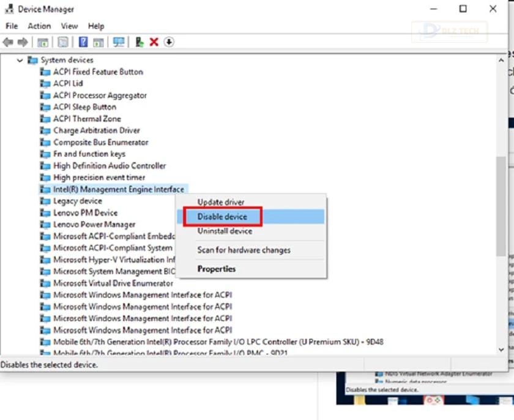Open Properties from the context menu
514x420 pixels.
pyautogui.click(x=251, y=269)
